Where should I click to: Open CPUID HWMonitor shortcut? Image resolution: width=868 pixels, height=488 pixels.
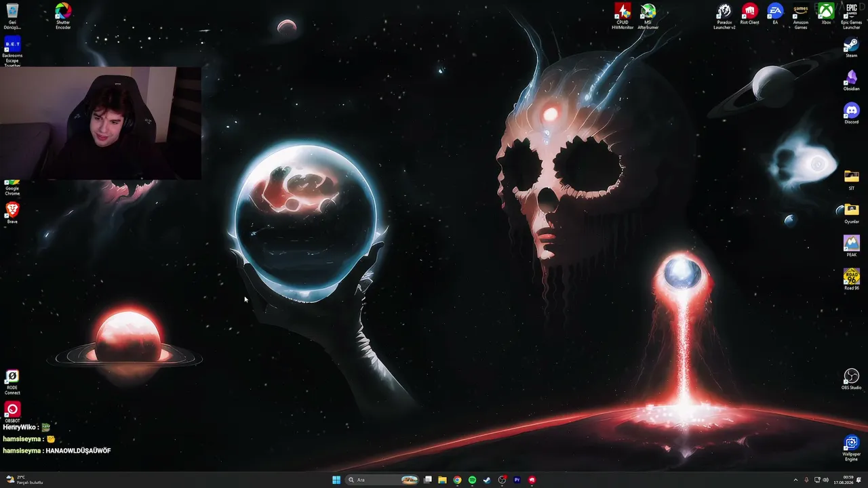tap(623, 16)
